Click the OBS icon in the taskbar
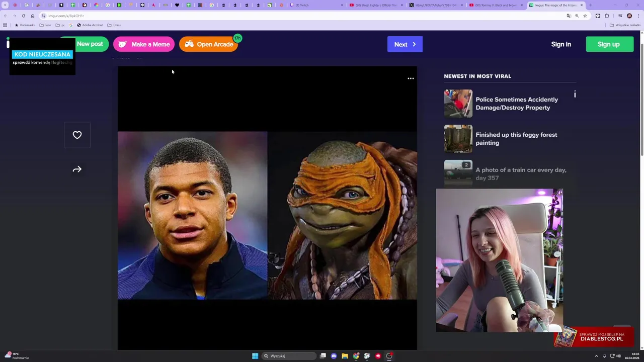Image resolution: width=644 pixels, height=362 pixels. 389,356
